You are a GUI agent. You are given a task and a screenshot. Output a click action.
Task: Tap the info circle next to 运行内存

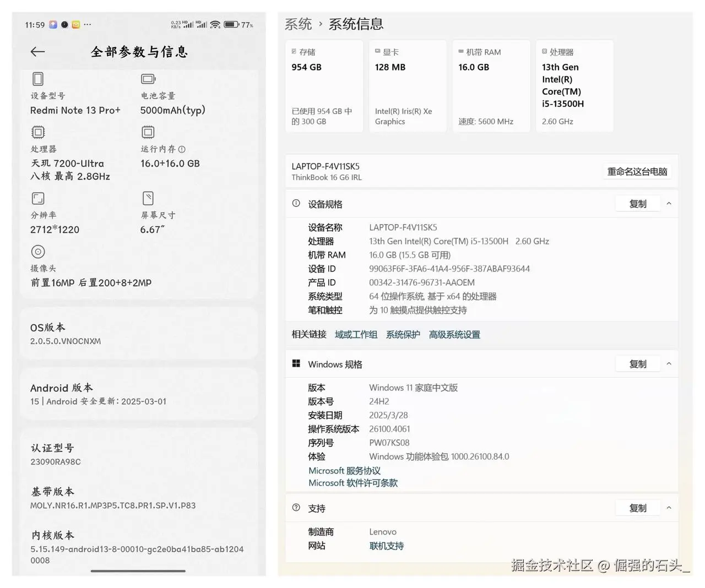pos(182,149)
